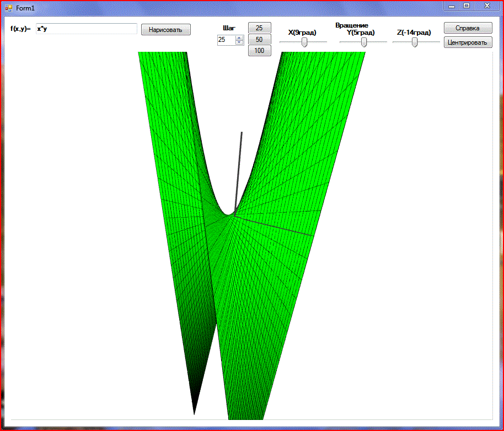Open help with the Справка button
Image resolution: width=504 pixels, height=431 pixels.
468,28
